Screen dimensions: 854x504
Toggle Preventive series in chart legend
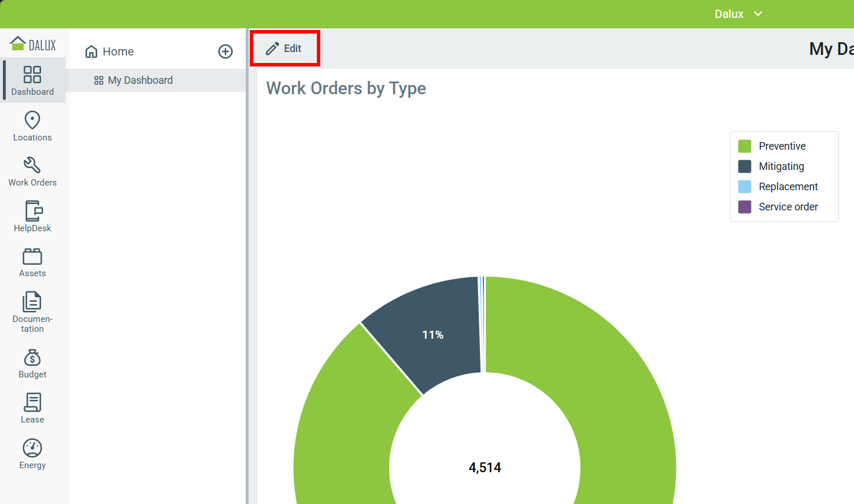pos(782,146)
